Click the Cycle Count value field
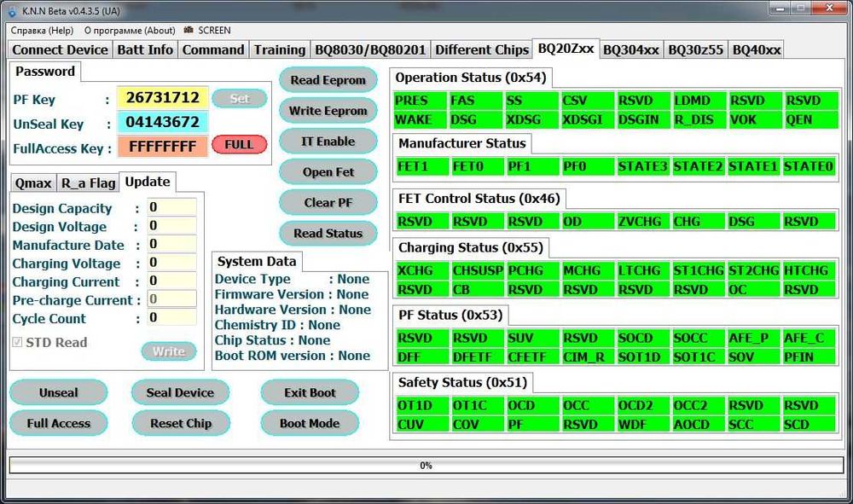The height and width of the screenshot is (504, 853). point(172,317)
